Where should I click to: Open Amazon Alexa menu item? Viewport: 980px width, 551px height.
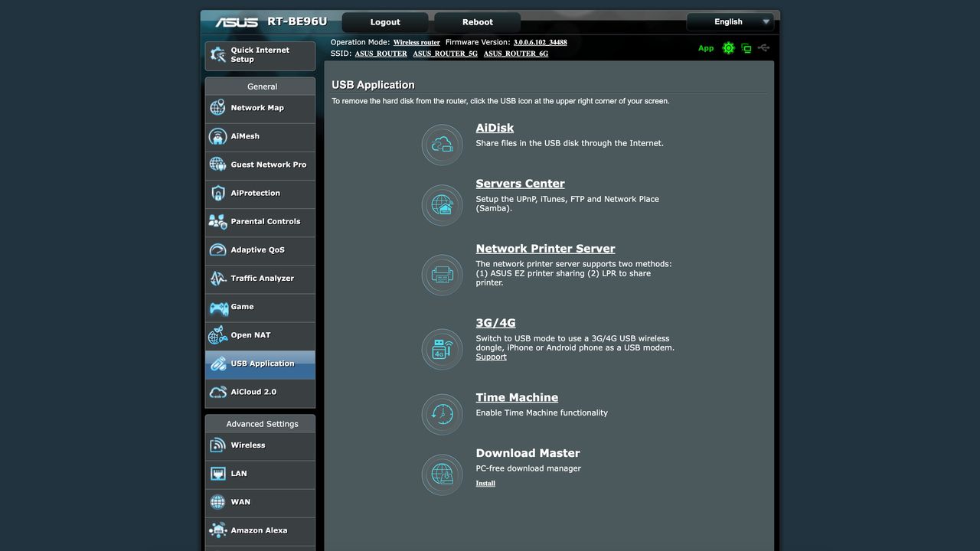(260, 531)
